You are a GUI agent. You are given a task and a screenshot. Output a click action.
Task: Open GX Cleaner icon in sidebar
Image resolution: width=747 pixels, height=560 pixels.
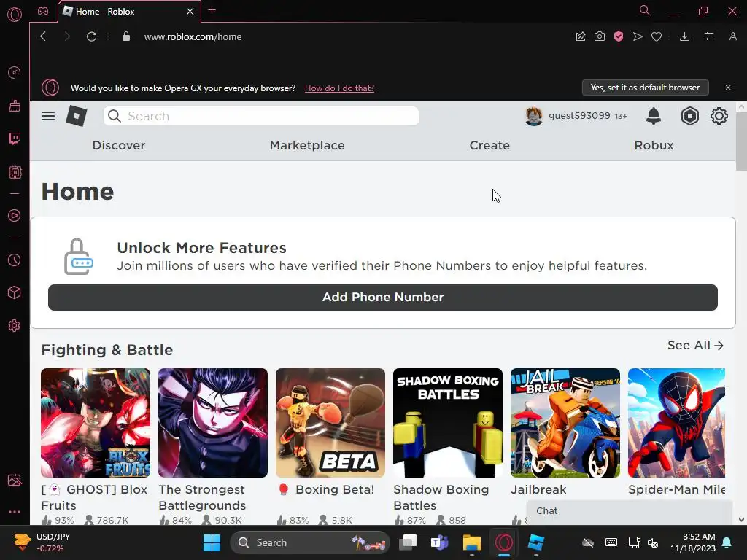click(x=15, y=106)
